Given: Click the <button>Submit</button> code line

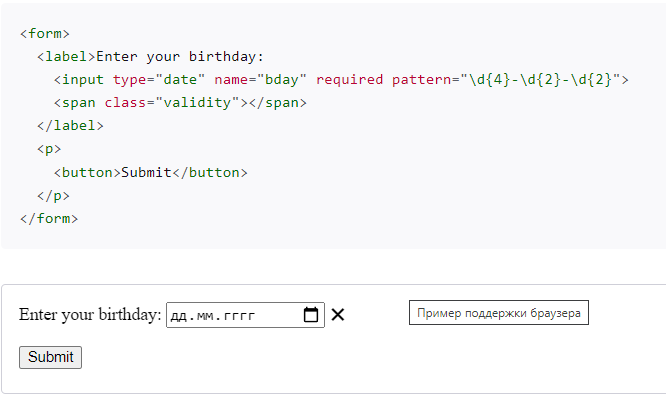Looking at the screenshot, I should 150,172.
